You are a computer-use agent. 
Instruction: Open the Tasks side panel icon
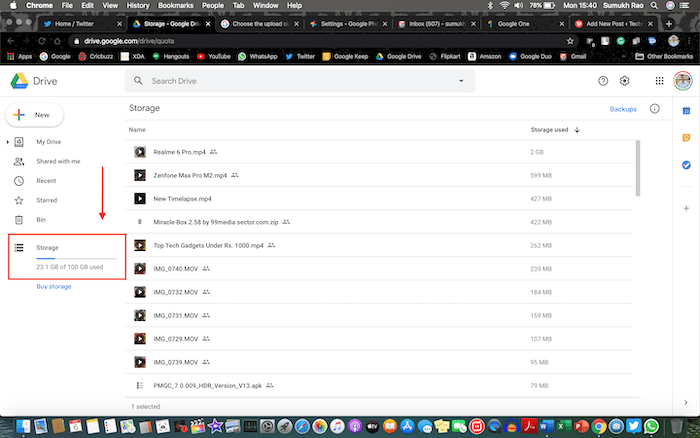tap(686, 165)
